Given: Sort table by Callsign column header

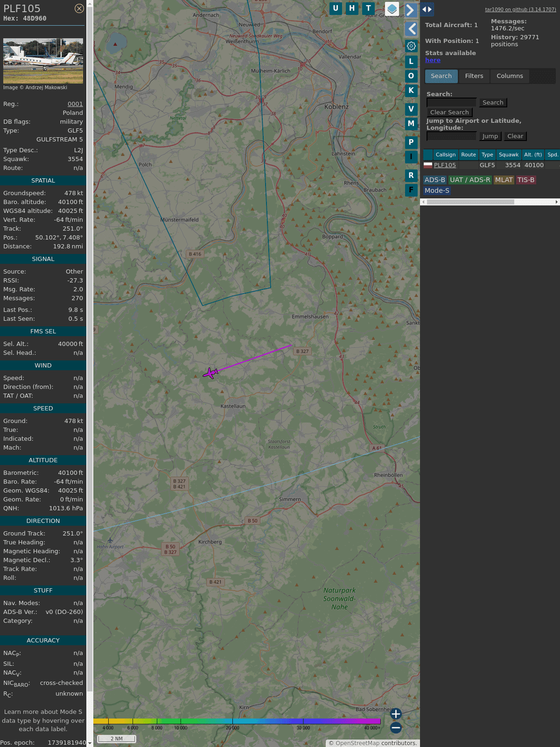Looking at the screenshot, I should pos(445,155).
